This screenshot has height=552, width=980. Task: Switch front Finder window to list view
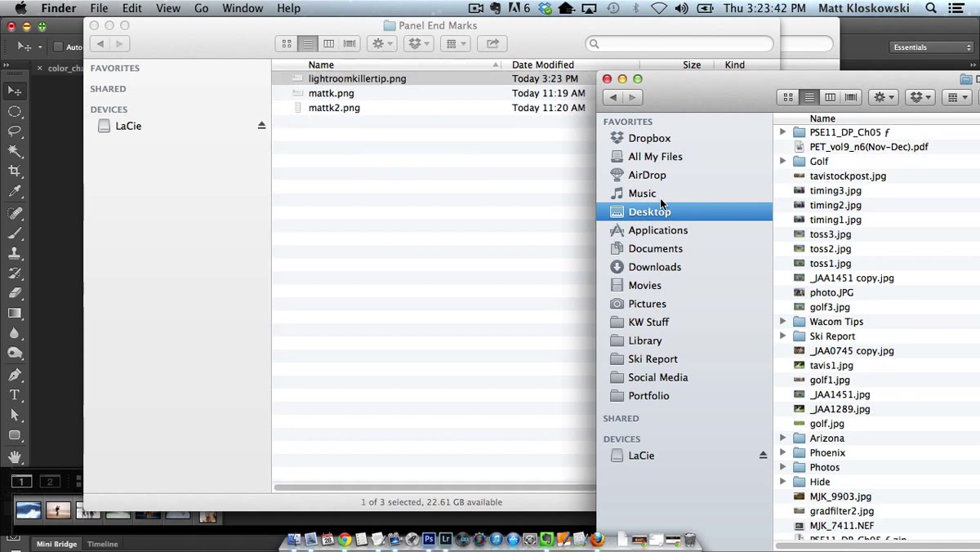click(809, 97)
